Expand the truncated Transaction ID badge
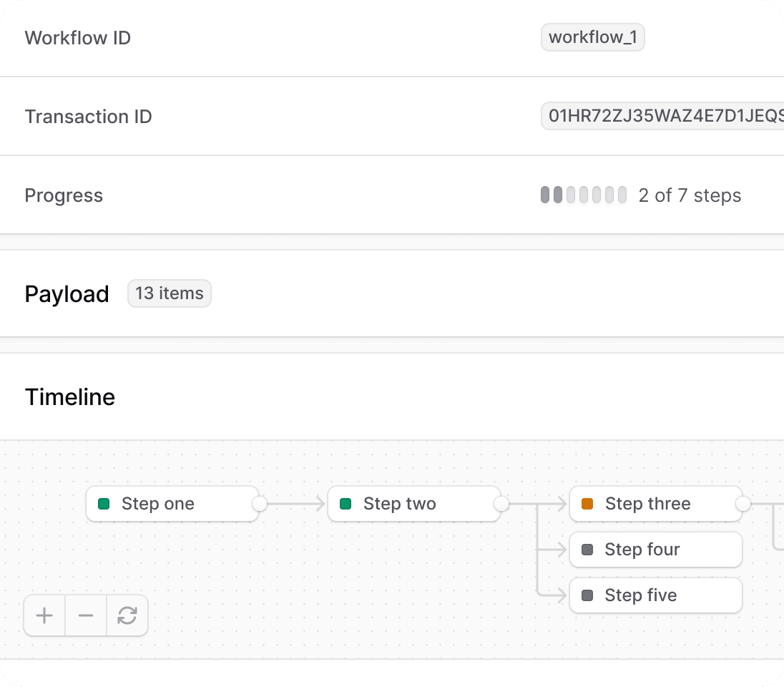Screen dimensions: 784x687 662,116
